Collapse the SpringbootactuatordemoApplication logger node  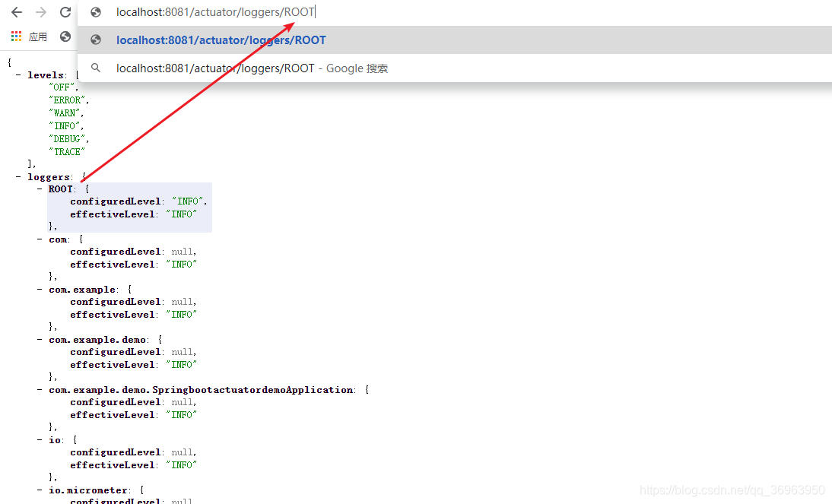[40, 389]
